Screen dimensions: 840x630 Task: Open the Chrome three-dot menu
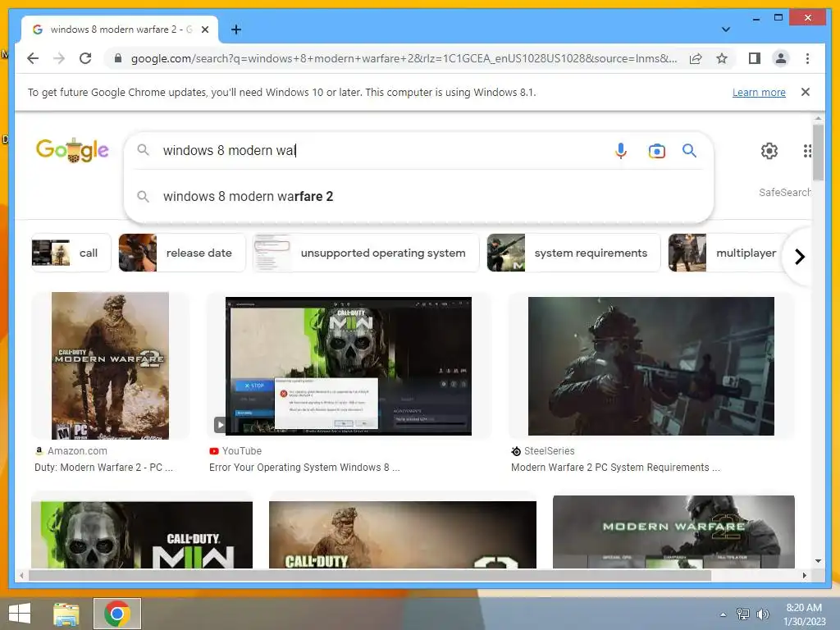point(807,58)
